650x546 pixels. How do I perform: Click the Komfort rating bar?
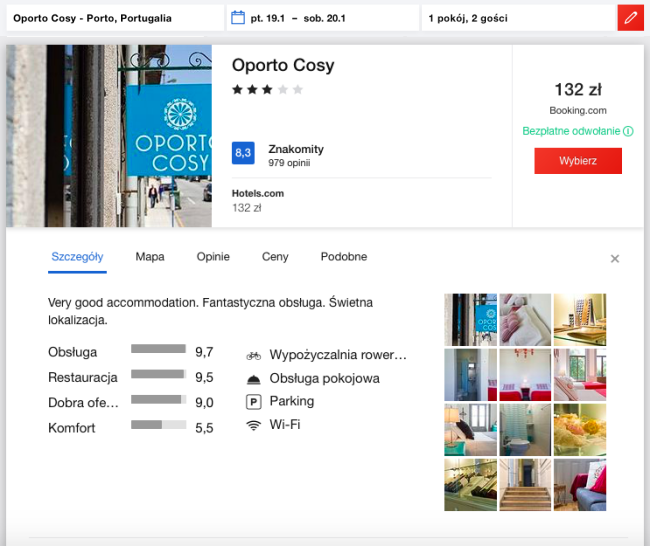coord(158,425)
